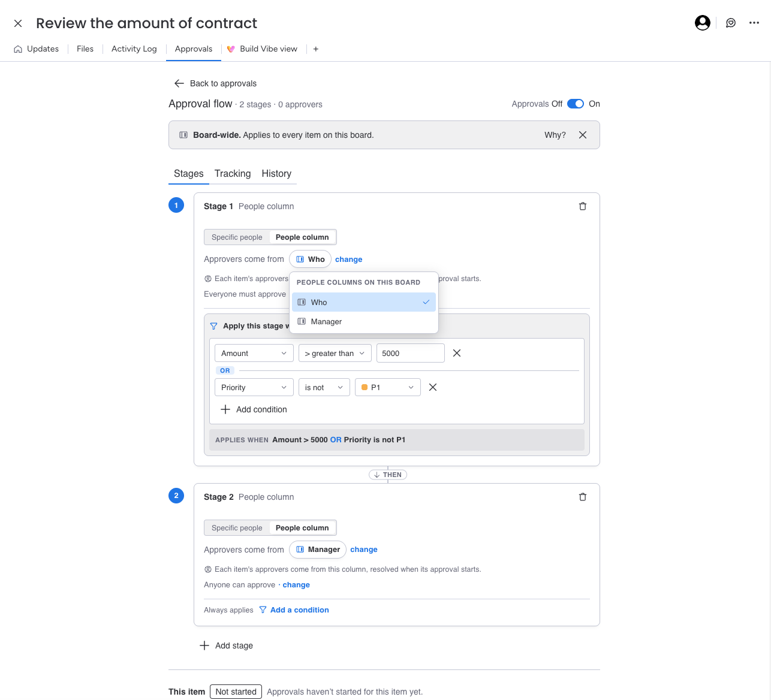Delete Stage 1 with the trash icon
The width and height of the screenshot is (771, 700).
coord(583,206)
